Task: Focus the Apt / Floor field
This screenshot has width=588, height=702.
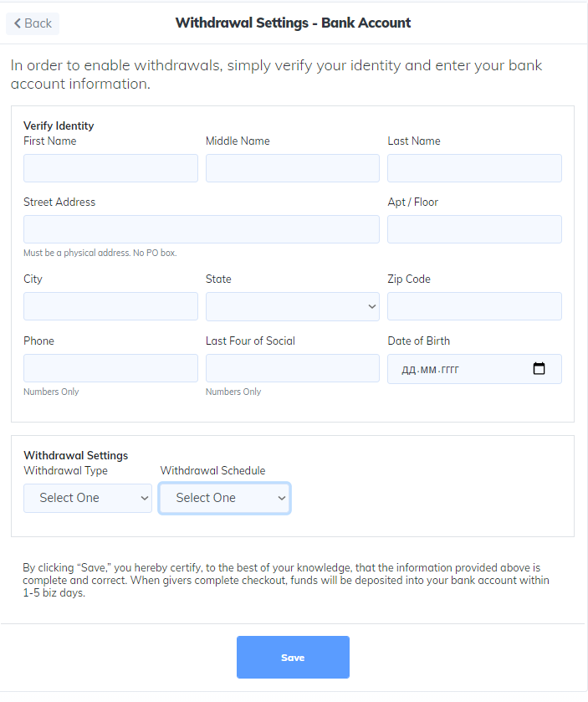Action: pyautogui.click(x=474, y=229)
